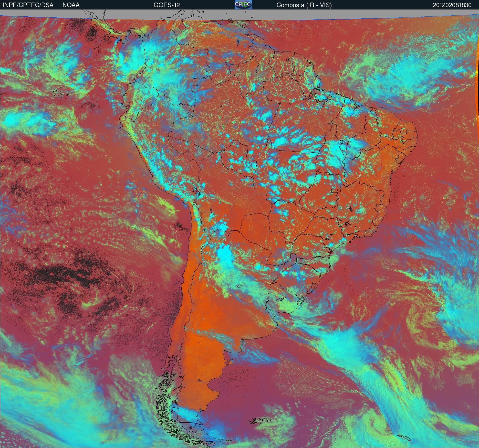This screenshot has height=448, width=479.
Task: Click the GOES-12 satellite label
Action: pos(166,5)
